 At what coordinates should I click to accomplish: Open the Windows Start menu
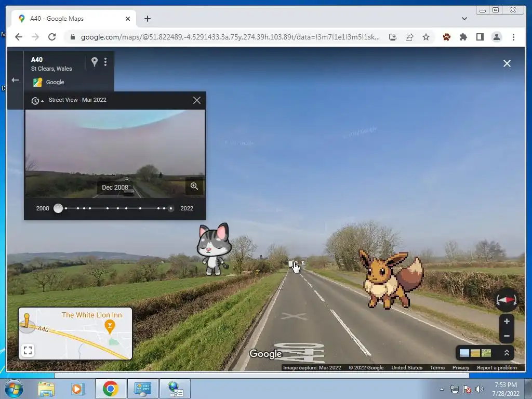(x=14, y=389)
